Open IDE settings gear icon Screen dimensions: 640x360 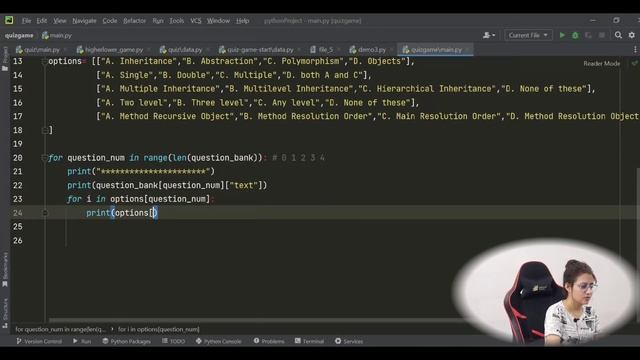pos(631,36)
